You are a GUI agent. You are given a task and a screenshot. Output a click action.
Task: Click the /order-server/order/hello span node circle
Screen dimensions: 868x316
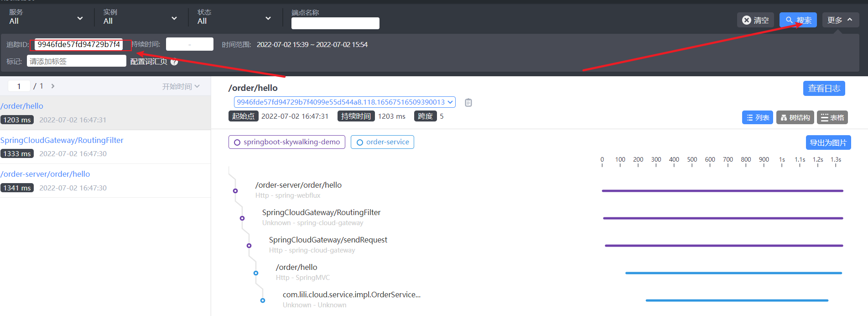point(235,191)
